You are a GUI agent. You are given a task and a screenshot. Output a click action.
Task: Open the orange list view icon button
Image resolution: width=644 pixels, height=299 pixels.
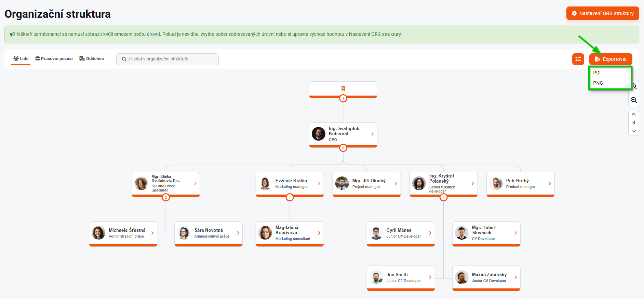[578, 59]
